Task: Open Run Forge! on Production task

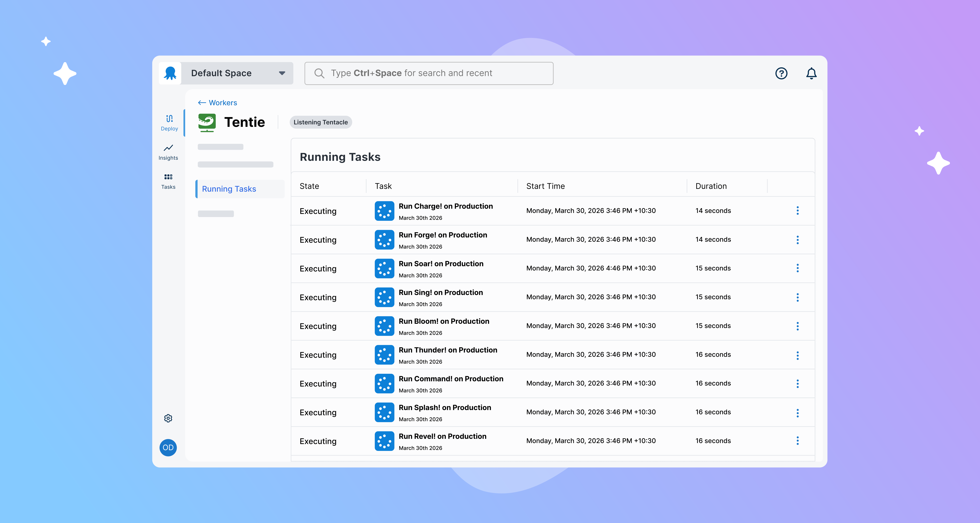Action: click(x=443, y=235)
